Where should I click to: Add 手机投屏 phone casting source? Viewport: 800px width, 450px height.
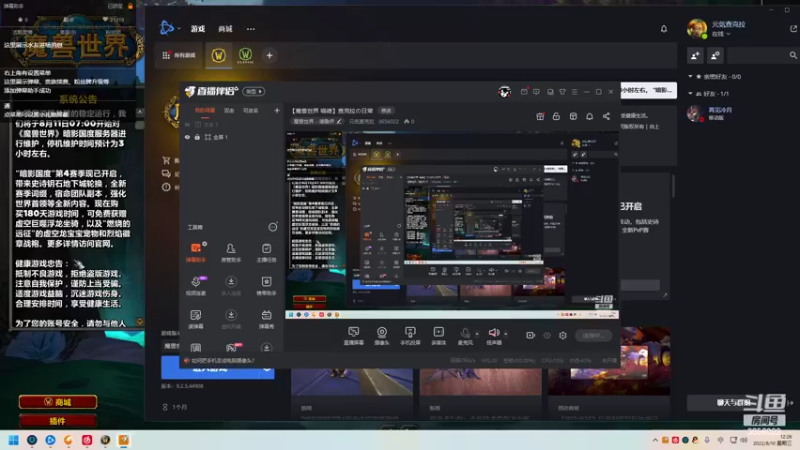(x=410, y=336)
